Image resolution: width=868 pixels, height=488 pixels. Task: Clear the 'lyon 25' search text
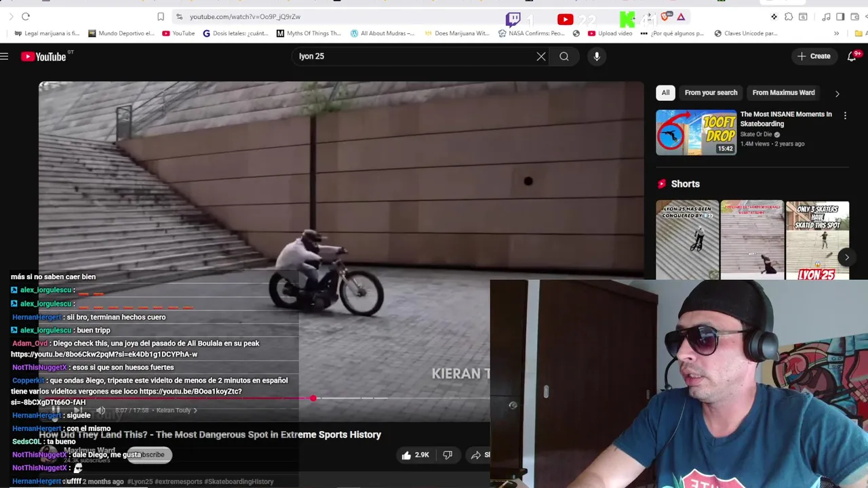click(541, 56)
